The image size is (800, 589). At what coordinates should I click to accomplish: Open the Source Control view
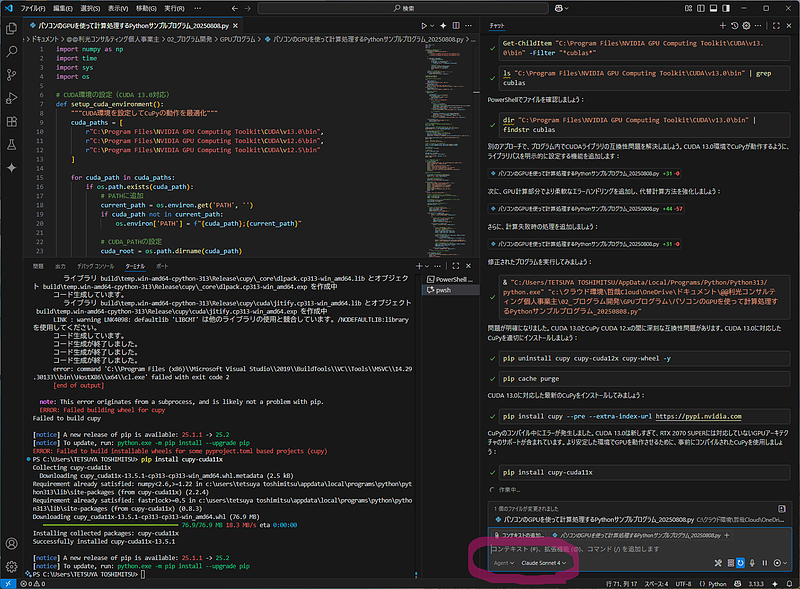pyautogui.click(x=12, y=73)
